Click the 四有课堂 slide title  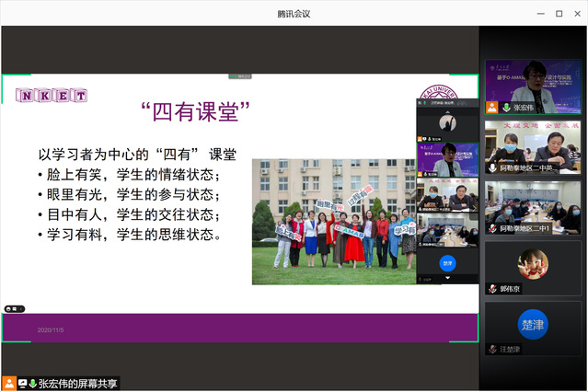pos(196,111)
